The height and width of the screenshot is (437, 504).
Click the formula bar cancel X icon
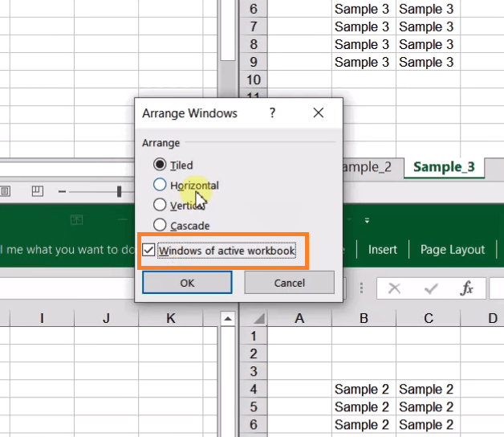coord(394,288)
